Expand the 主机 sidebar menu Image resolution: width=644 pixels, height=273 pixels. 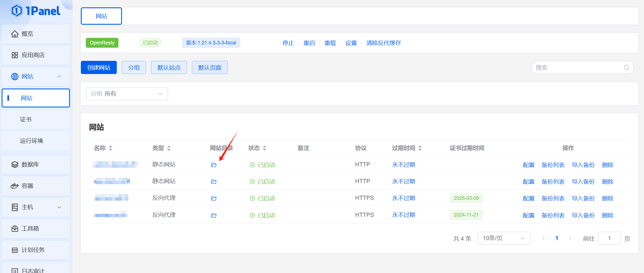(36, 207)
